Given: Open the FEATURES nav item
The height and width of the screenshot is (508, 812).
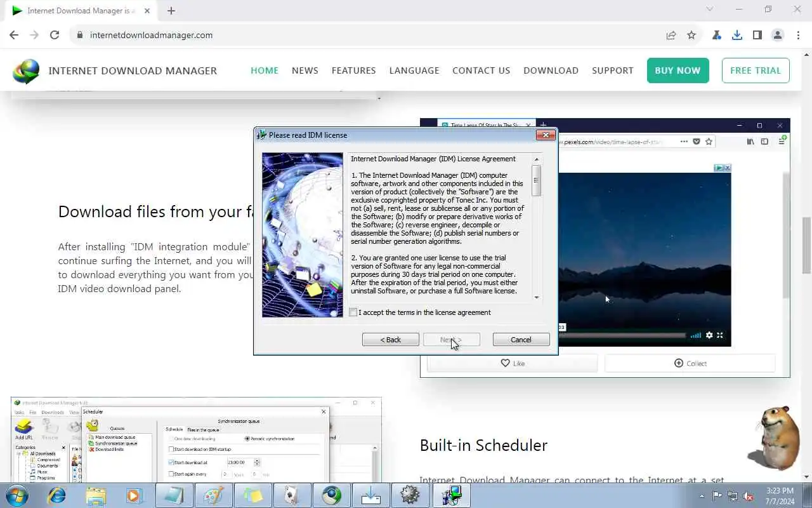Looking at the screenshot, I should pyautogui.click(x=354, y=70).
